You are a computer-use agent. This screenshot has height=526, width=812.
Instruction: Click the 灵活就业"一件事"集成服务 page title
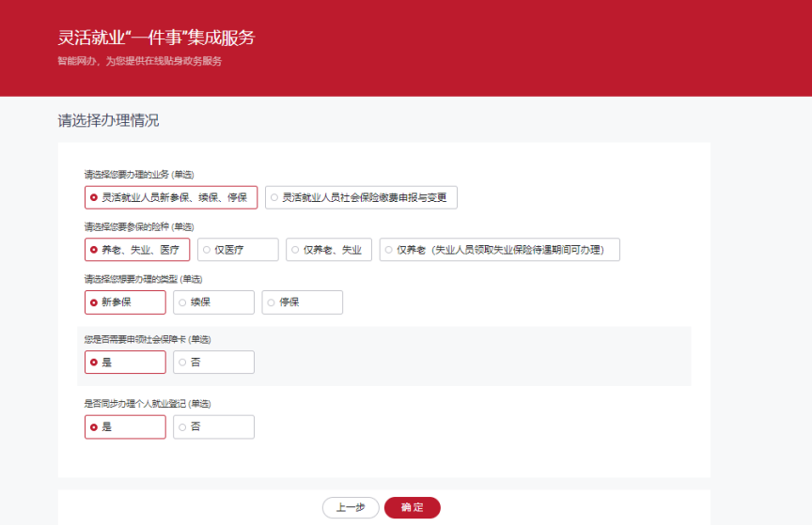click(156, 39)
